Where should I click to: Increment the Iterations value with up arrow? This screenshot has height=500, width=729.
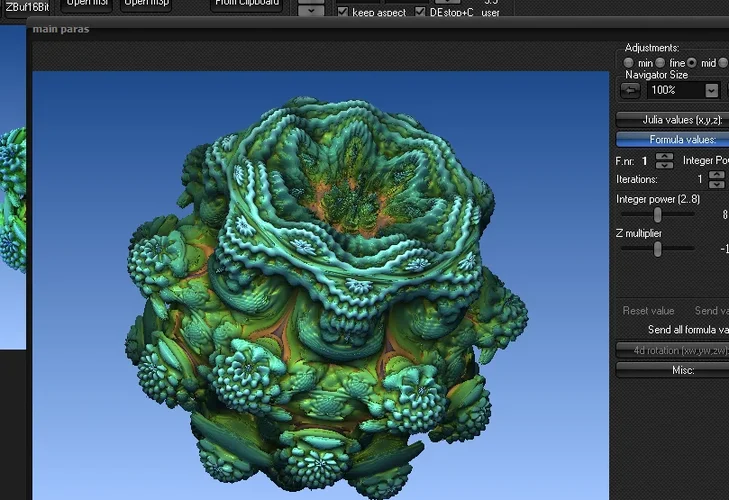coord(717,175)
